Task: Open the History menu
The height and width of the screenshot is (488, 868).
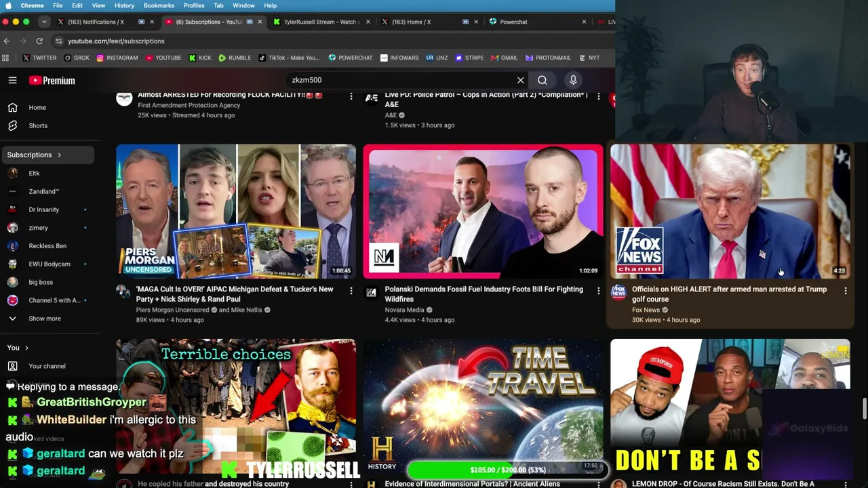Action: pos(124,5)
